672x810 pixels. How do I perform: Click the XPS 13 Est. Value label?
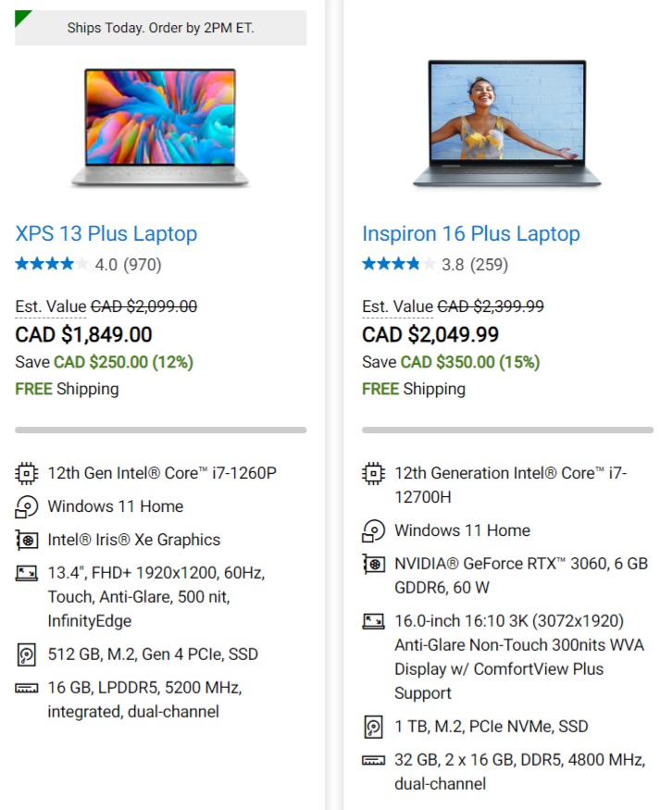(x=51, y=306)
